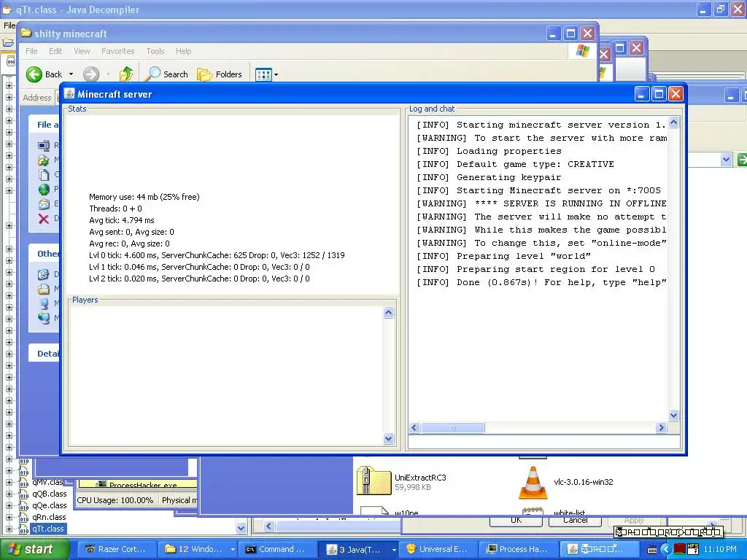The width and height of the screenshot is (747, 560).
Task: Open Search in the shitty minecraft window
Action: (167, 74)
